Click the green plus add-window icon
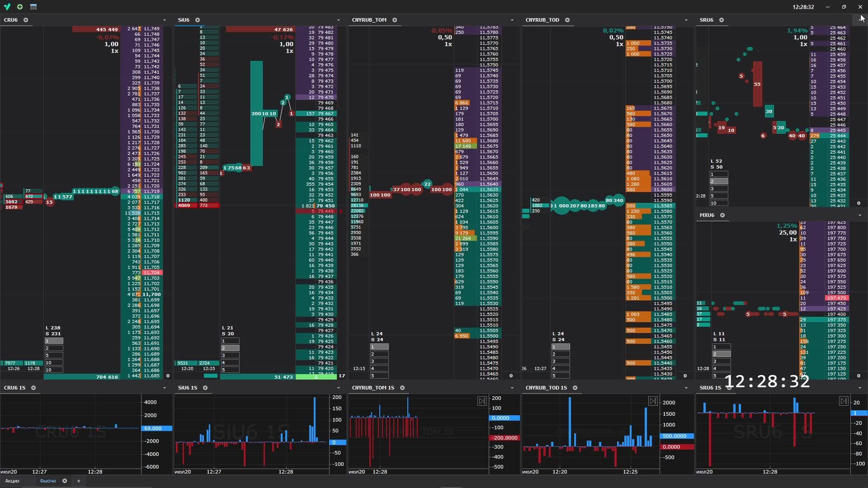The image size is (868, 488). (20, 7)
